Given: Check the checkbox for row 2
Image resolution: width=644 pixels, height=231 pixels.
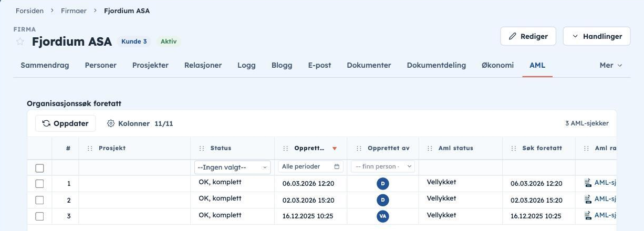Looking at the screenshot, I should point(39,200).
